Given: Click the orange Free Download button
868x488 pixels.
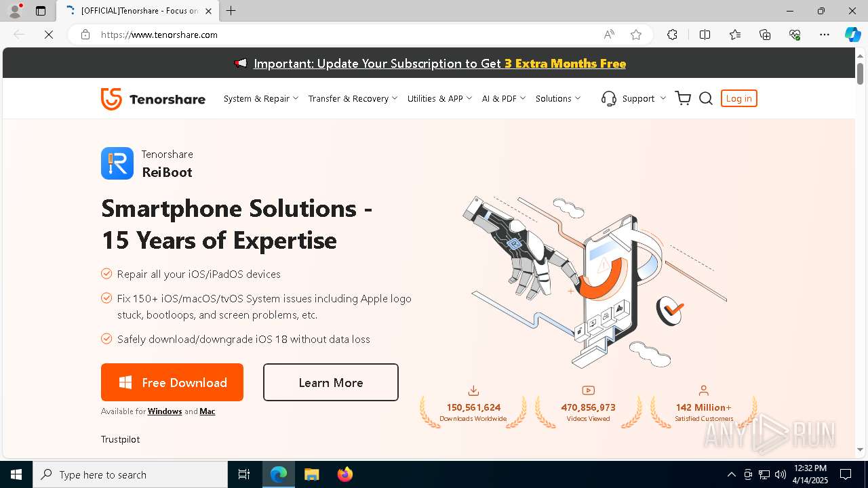Looking at the screenshot, I should pos(172,382).
